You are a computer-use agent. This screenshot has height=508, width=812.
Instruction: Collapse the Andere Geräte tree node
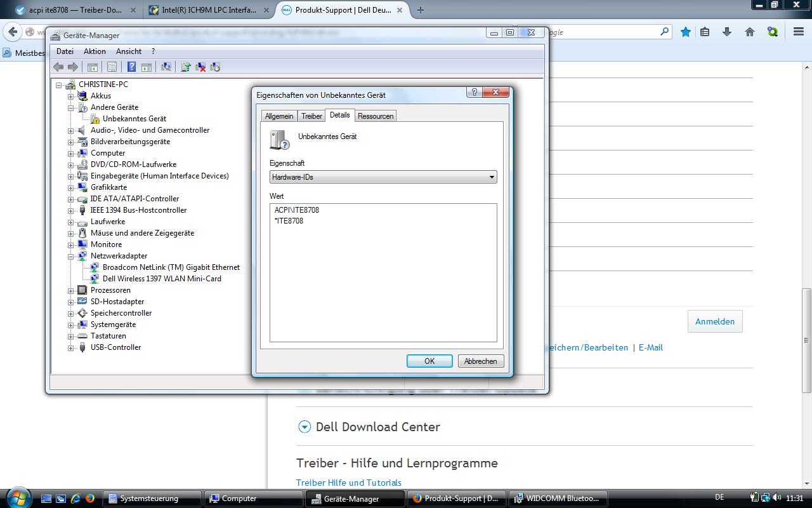click(x=71, y=107)
